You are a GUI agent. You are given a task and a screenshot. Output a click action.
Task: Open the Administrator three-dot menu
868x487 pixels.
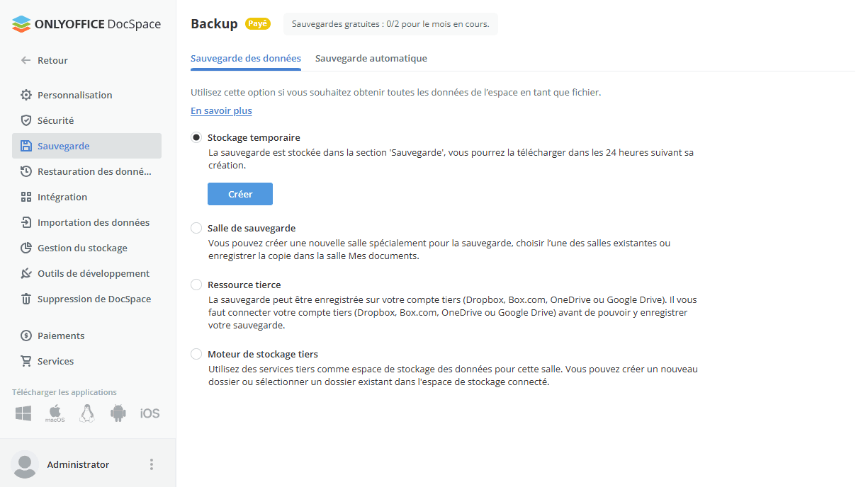coord(151,464)
